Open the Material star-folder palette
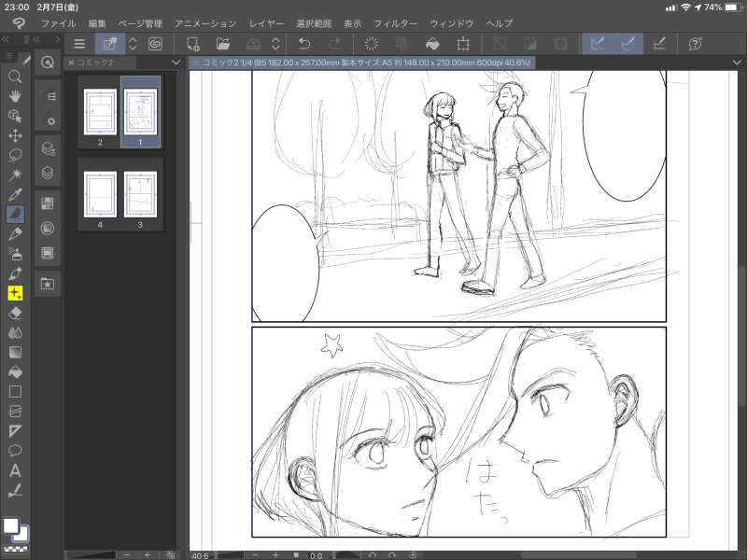The image size is (747, 560). 48,284
